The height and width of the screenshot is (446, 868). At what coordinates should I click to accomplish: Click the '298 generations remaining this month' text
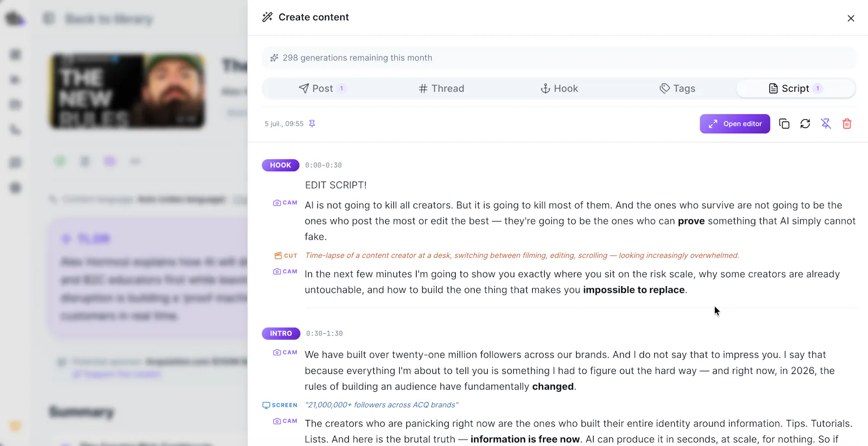tap(358, 58)
